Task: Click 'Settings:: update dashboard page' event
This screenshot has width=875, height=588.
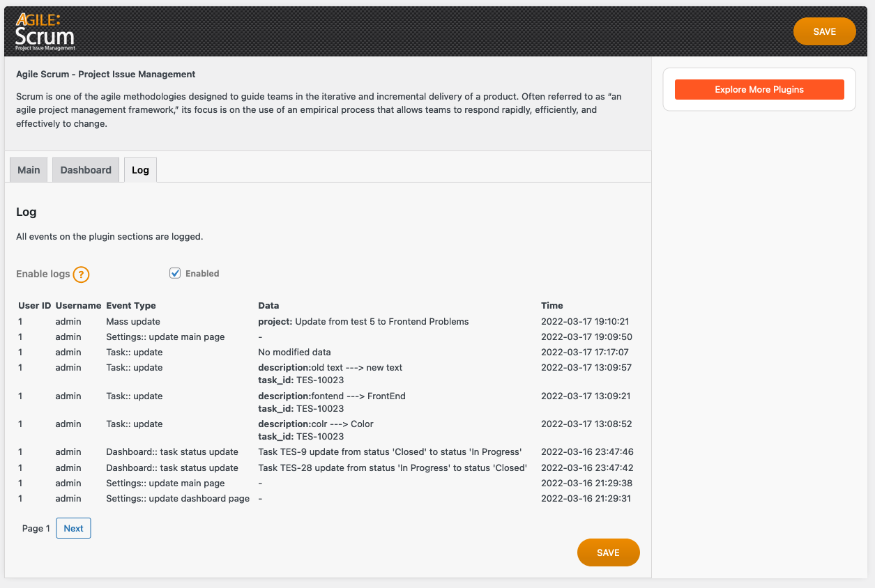Action: point(178,499)
